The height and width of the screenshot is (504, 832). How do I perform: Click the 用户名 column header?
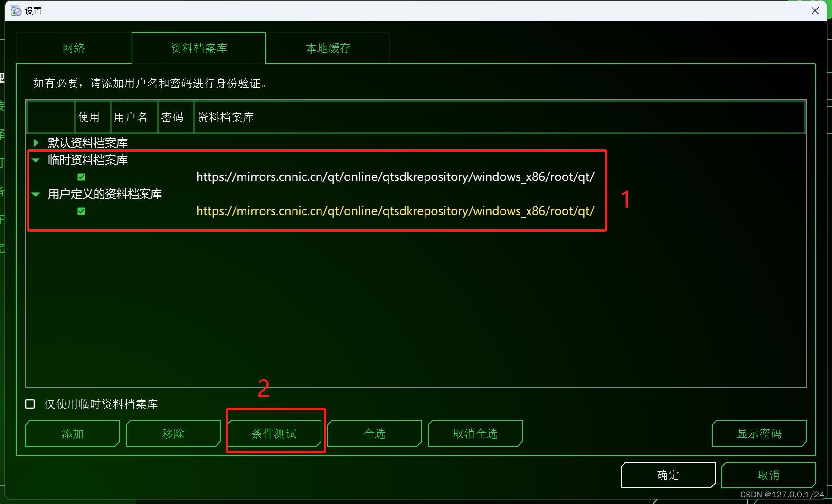click(x=134, y=117)
